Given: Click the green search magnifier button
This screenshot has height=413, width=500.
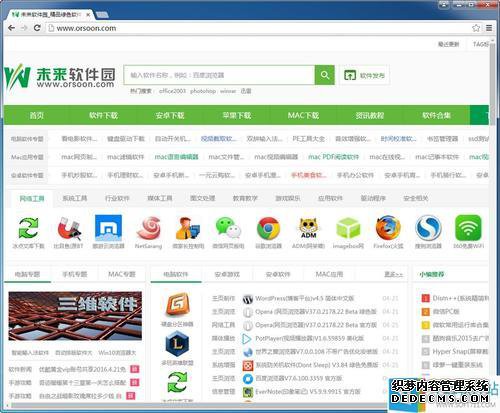Looking at the screenshot, I should [324, 75].
